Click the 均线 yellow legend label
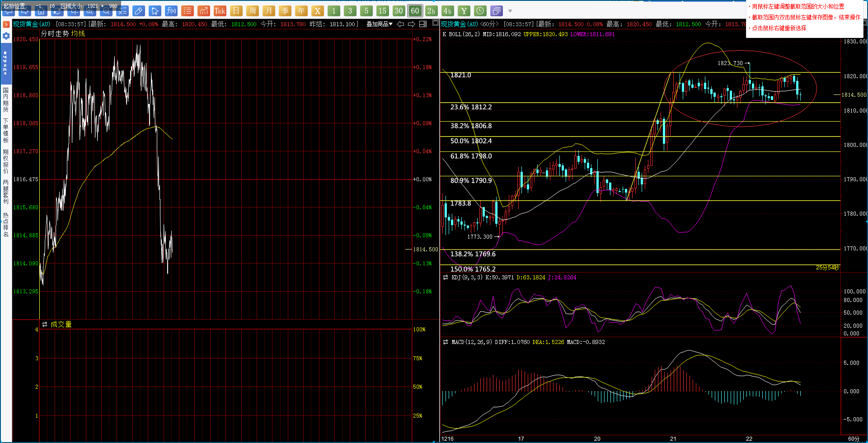The image size is (868, 443). coord(78,33)
